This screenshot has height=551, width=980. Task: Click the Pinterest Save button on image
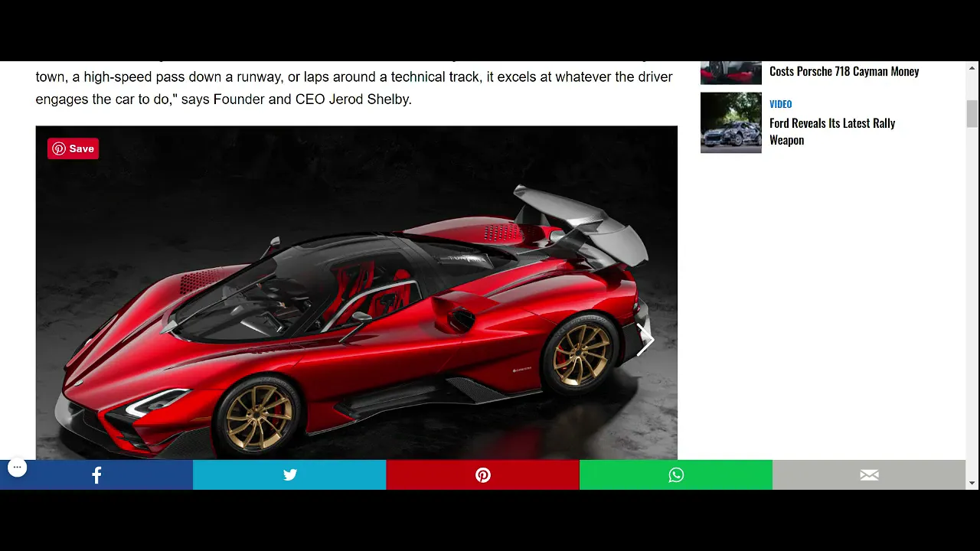[73, 148]
